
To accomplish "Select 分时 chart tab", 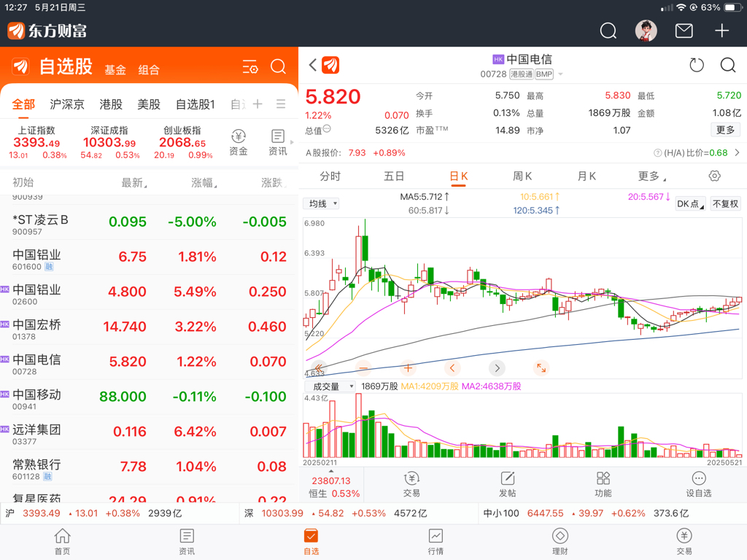I will click(x=330, y=176).
